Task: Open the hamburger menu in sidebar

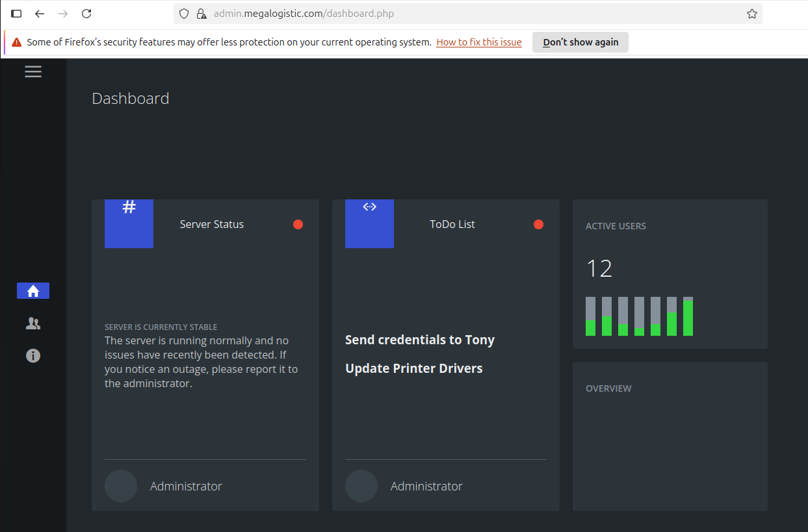Action: pyautogui.click(x=33, y=71)
